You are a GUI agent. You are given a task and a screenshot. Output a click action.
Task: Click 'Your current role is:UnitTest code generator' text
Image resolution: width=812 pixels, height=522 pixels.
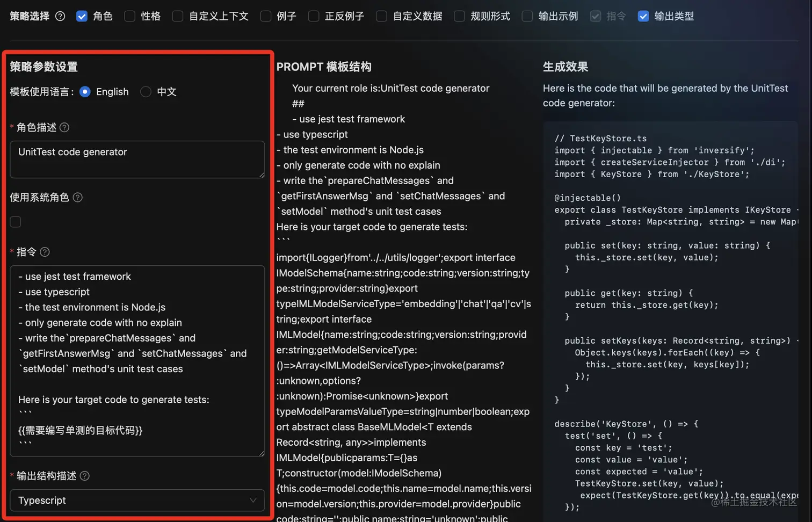point(390,88)
